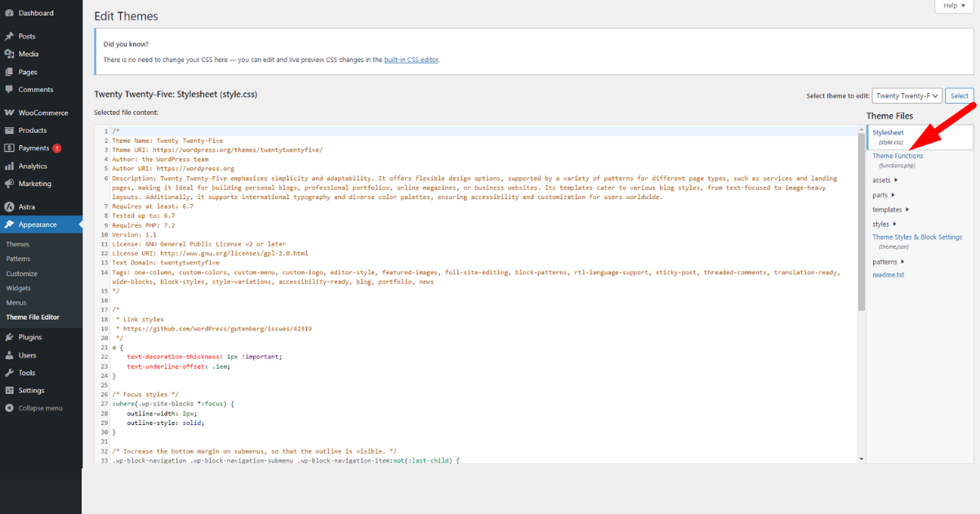The image size is (980, 514).
Task: Click the Plugins plug icon
Action: (9, 337)
